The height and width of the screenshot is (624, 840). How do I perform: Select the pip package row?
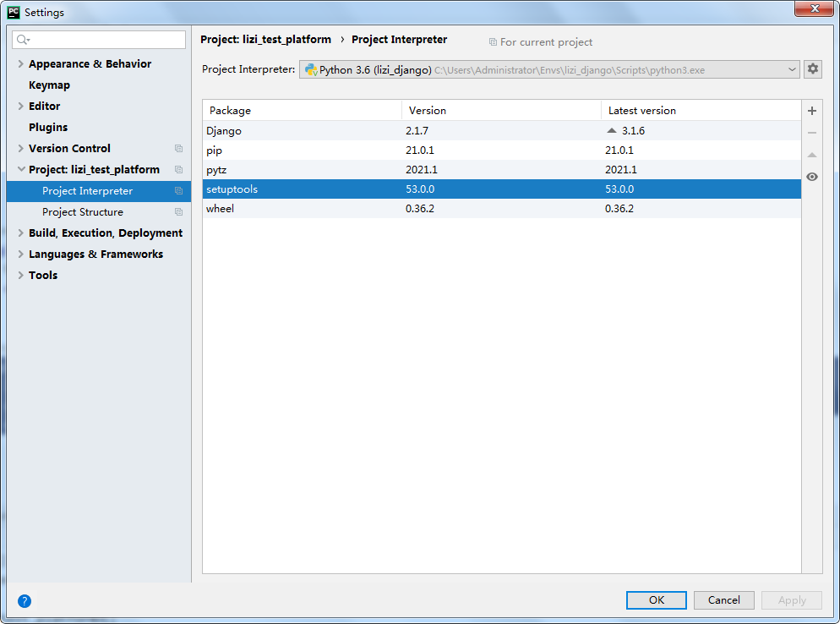coord(502,151)
